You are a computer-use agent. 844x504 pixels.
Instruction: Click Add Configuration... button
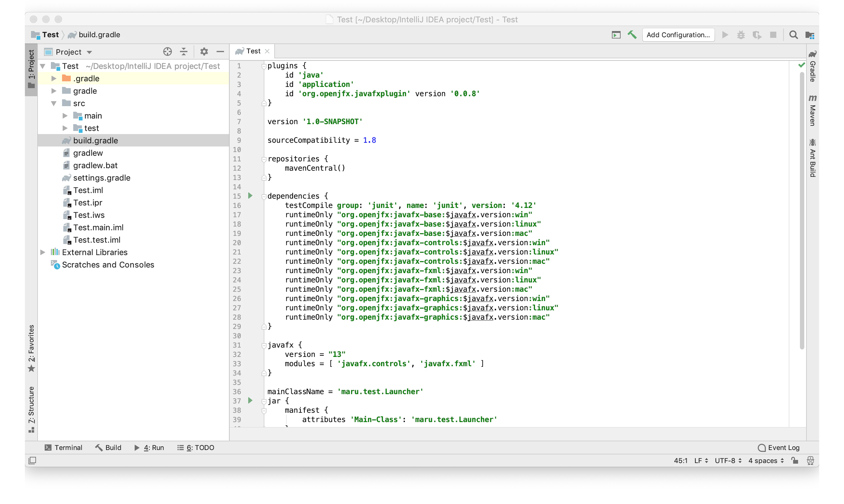[x=678, y=35]
